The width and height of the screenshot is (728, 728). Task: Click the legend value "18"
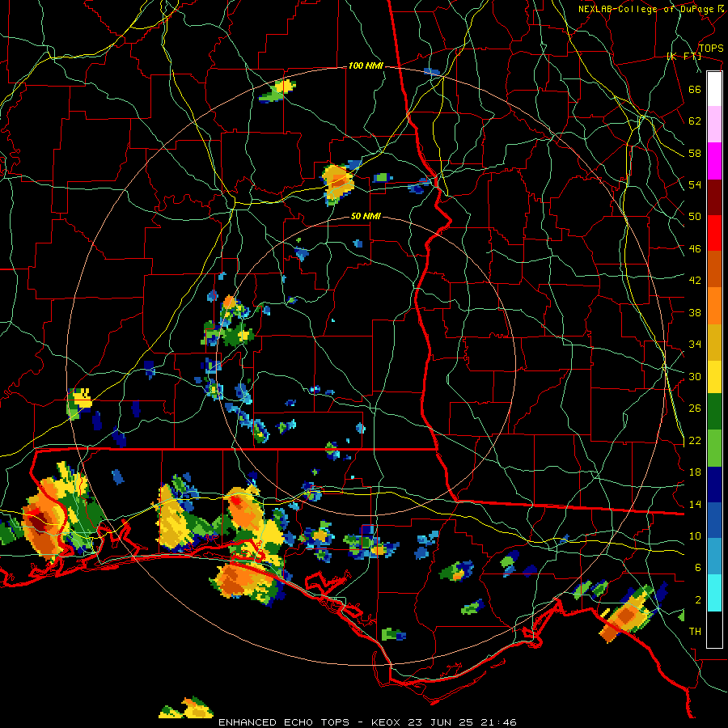point(695,472)
